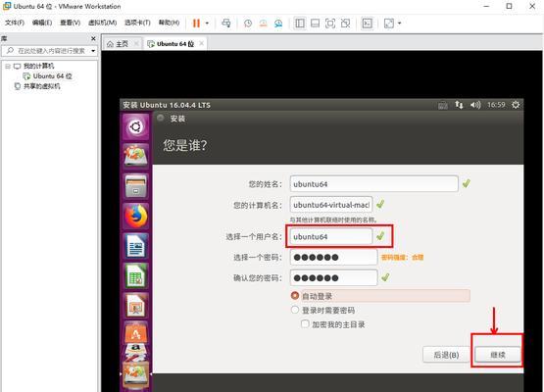This screenshot has width=544, height=392.
Task: Take a snapshot with the clock icon
Action: (248, 24)
